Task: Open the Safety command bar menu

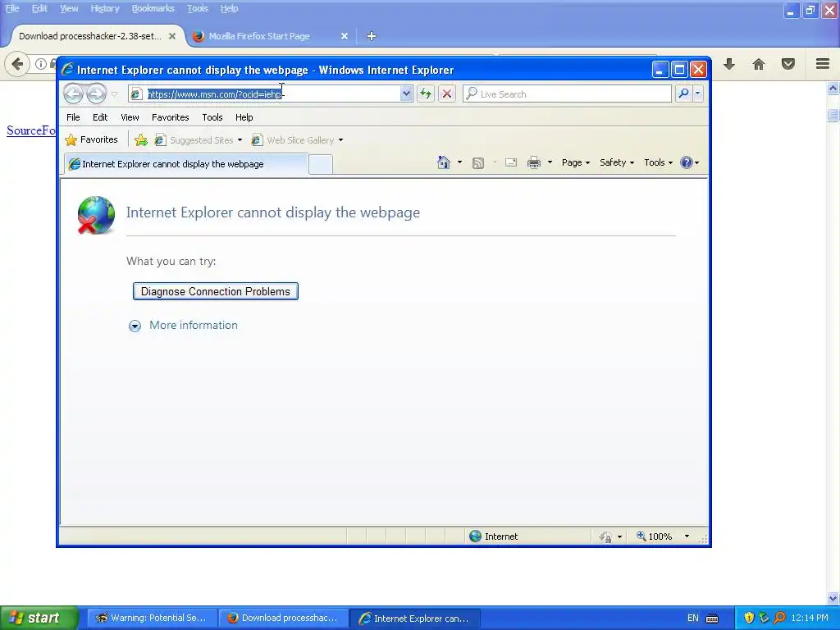Action: [617, 162]
